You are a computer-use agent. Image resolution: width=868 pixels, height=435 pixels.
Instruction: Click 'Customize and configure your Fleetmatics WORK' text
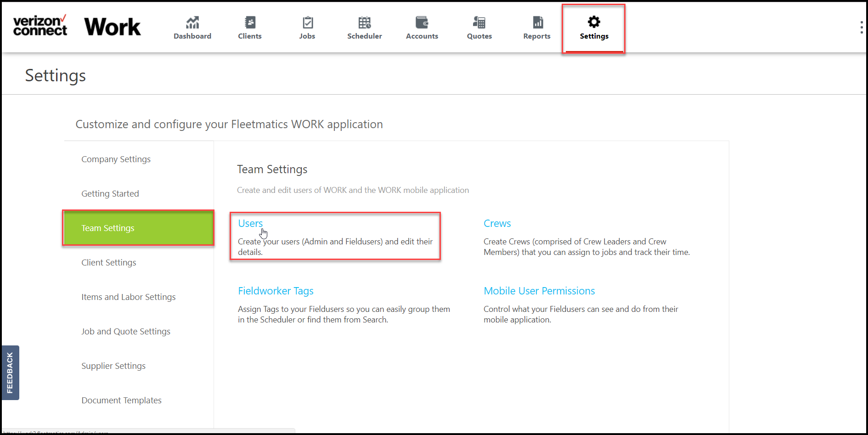(229, 124)
